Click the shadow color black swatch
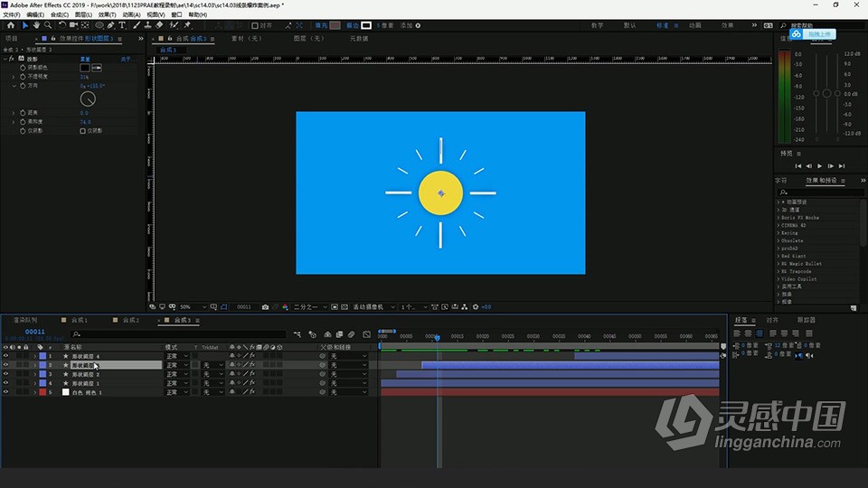 [85, 68]
